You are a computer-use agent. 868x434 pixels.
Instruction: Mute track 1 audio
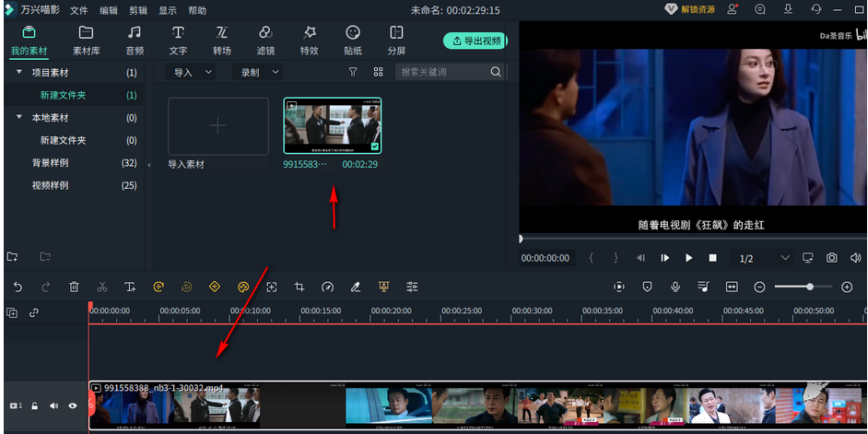(x=53, y=405)
